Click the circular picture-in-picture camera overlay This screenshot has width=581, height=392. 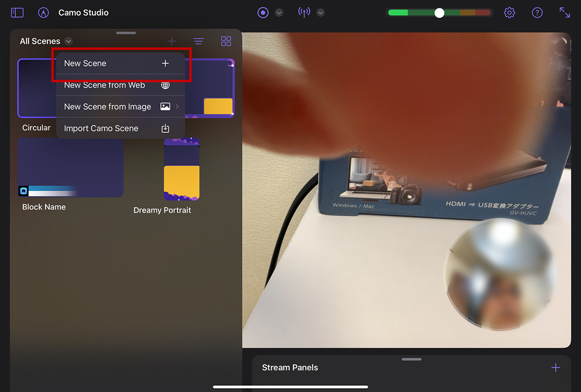point(500,274)
